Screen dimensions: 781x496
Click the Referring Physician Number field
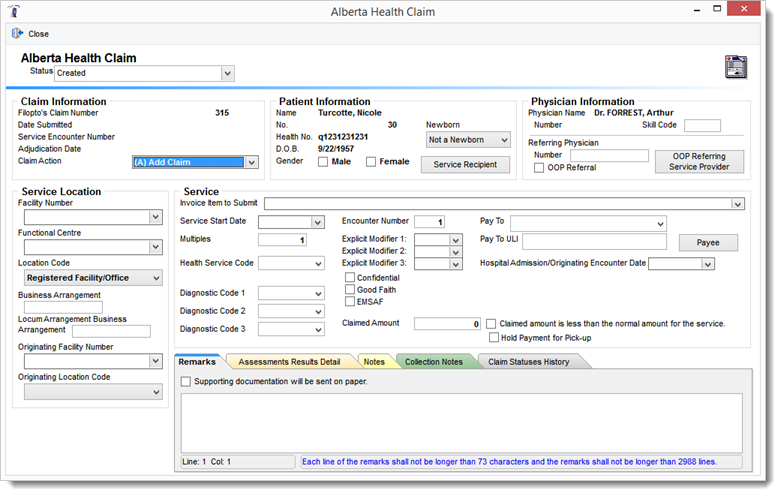pyautogui.click(x=609, y=155)
